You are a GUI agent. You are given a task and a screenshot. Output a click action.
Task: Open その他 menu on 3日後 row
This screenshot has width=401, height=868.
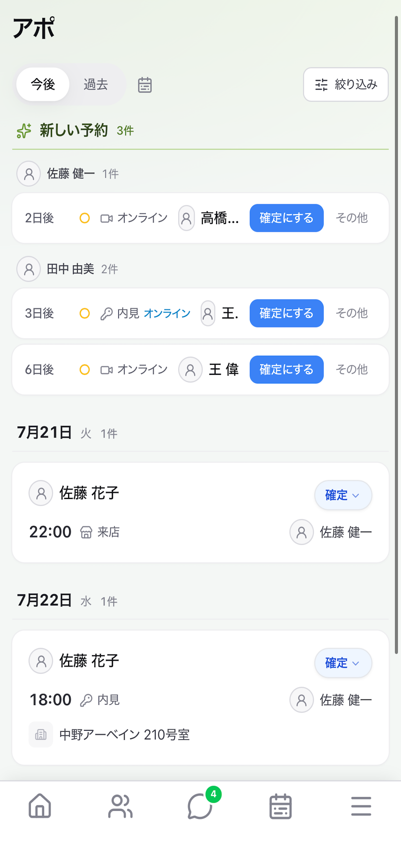(x=352, y=313)
